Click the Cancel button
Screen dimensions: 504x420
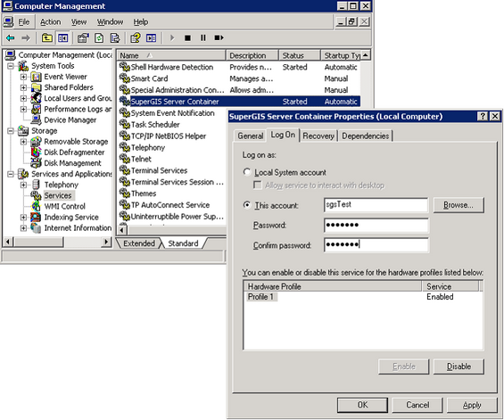pyautogui.click(x=417, y=405)
